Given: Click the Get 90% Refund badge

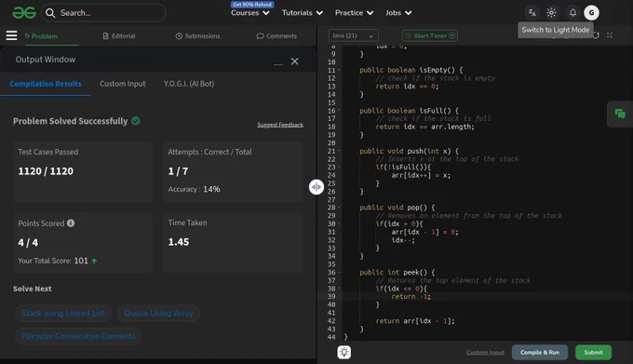Looking at the screenshot, I should (252, 5).
